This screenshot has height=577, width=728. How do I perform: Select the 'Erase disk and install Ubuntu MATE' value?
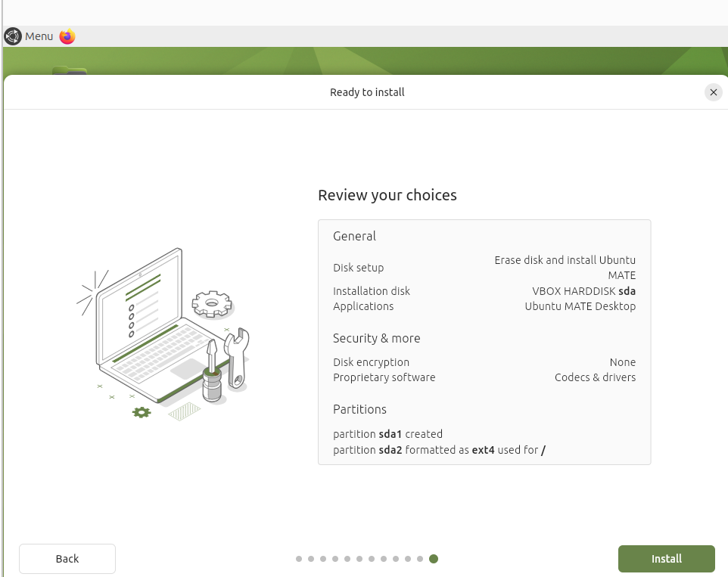point(565,268)
